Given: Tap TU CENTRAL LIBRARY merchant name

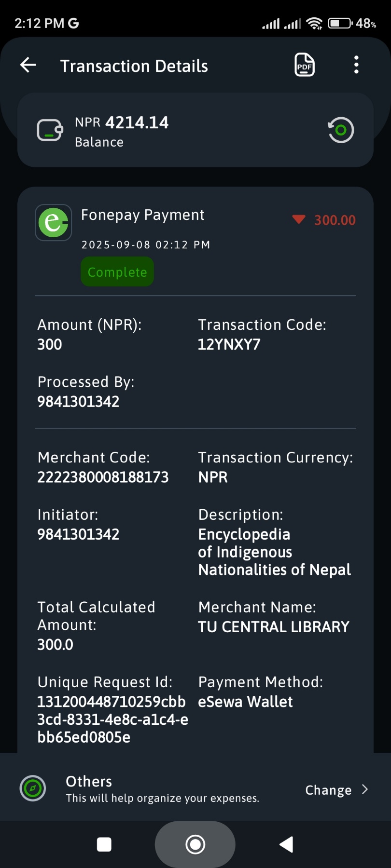Looking at the screenshot, I should click(x=273, y=627).
